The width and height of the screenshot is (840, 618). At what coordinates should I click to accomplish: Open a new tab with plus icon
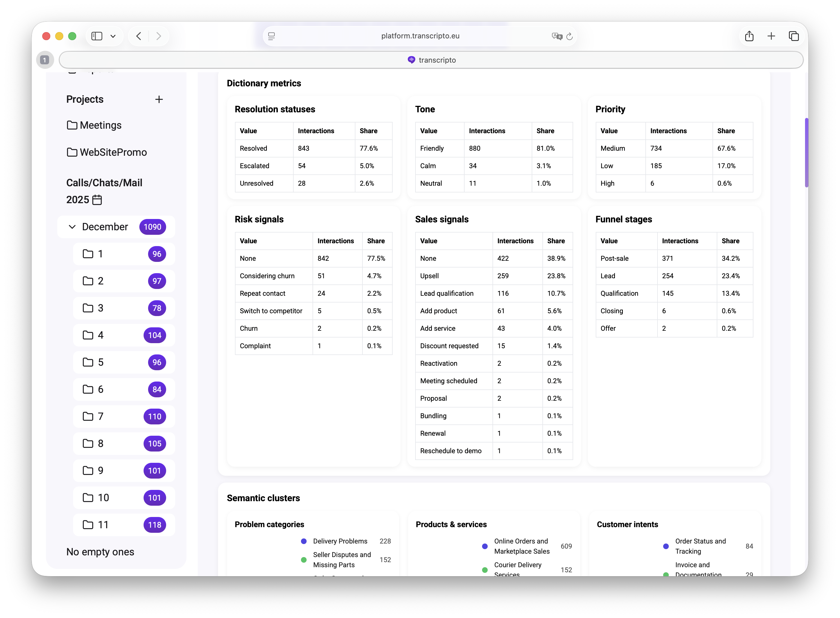tap(771, 36)
